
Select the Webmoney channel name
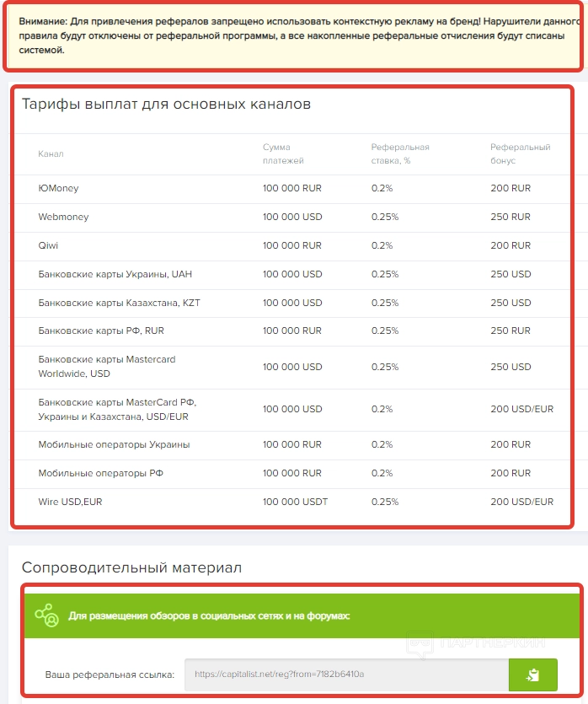click(64, 217)
